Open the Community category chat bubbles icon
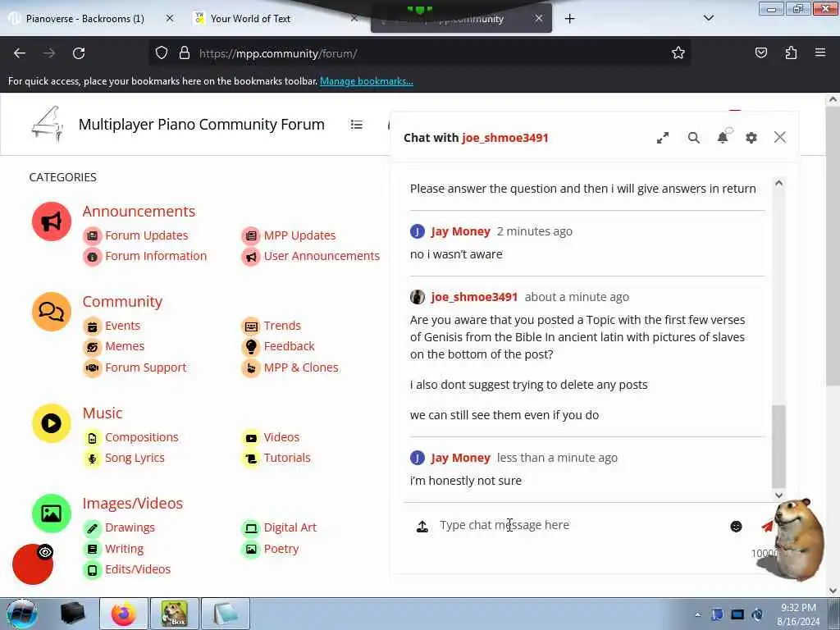 tap(52, 312)
